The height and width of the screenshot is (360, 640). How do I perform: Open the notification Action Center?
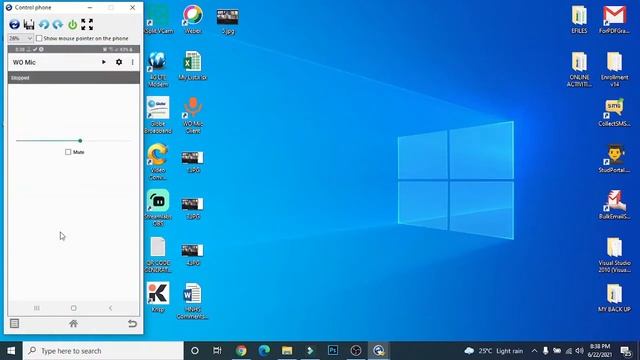coord(626,351)
